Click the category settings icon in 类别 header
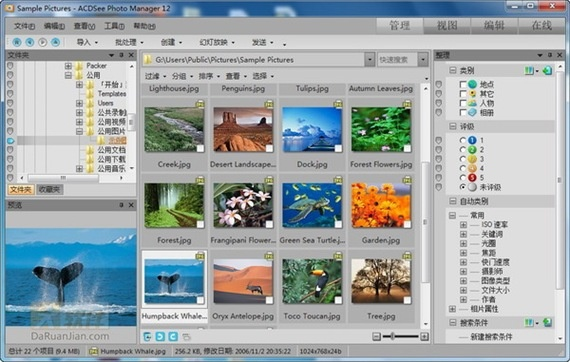Viewport: 570px width, 362px height. coord(529,70)
